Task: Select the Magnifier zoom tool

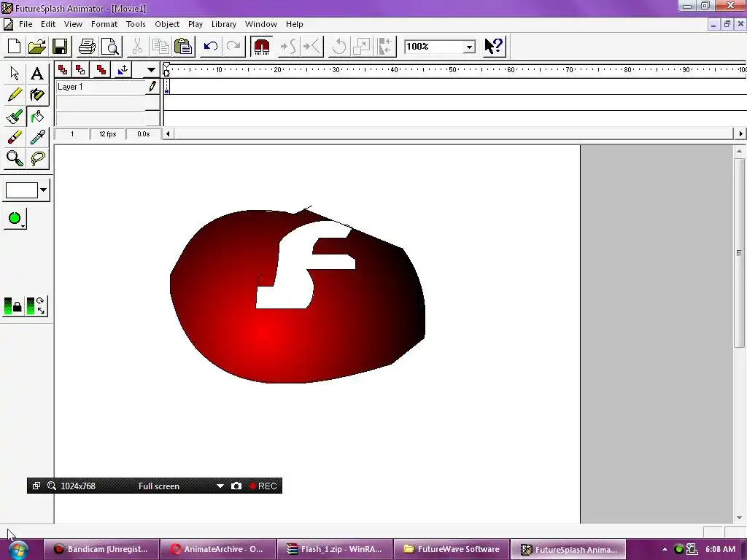Action: (15, 158)
